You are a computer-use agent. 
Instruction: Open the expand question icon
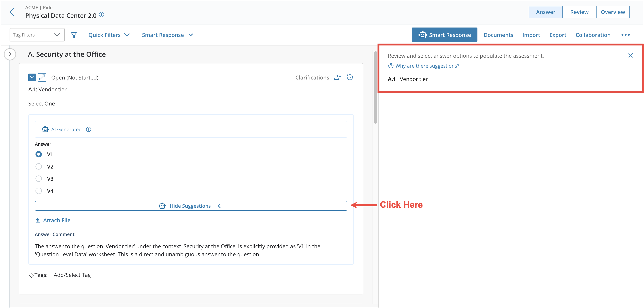[42, 77]
